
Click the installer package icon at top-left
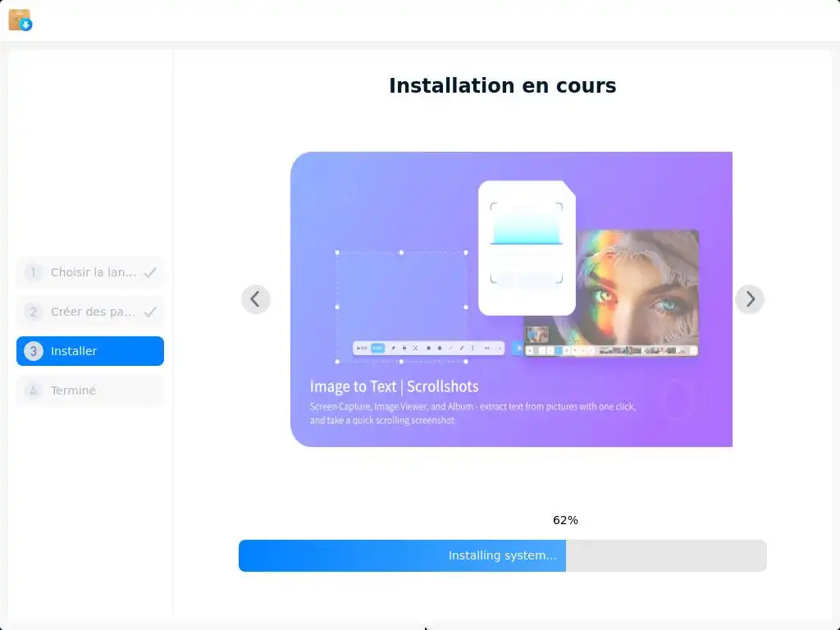pyautogui.click(x=21, y=20)
